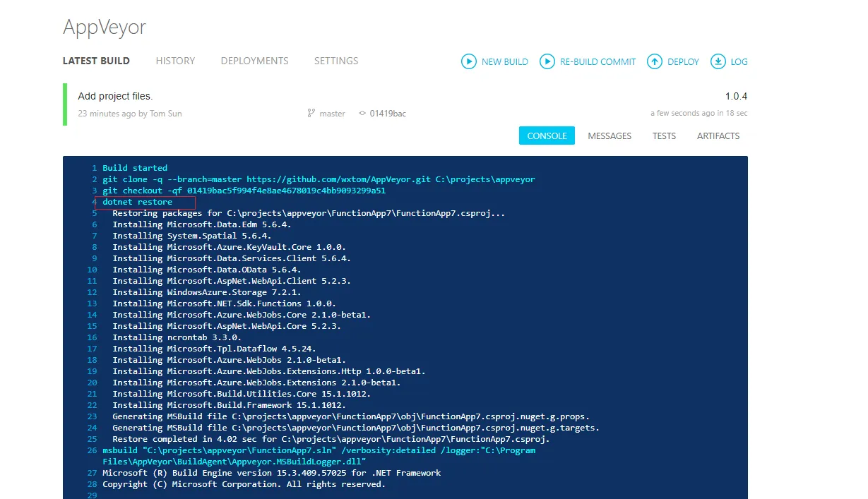Click the Re-build Commit play icon

coord(547,61)
